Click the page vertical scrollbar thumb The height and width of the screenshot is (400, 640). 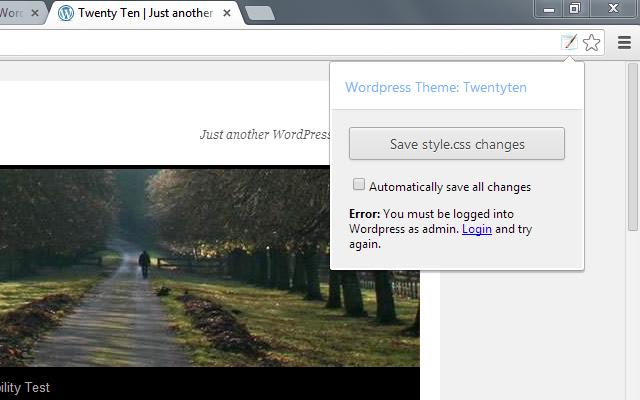[633, 147]
